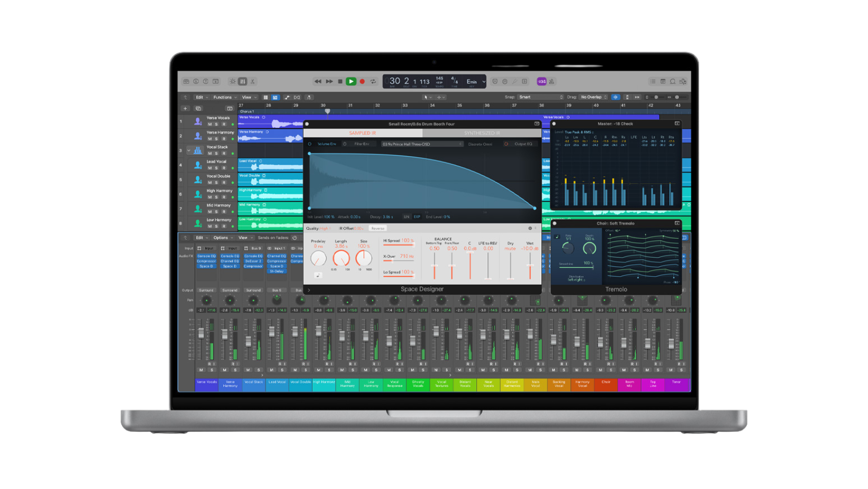Open Quick Help question mark icon

click(206, 81)
